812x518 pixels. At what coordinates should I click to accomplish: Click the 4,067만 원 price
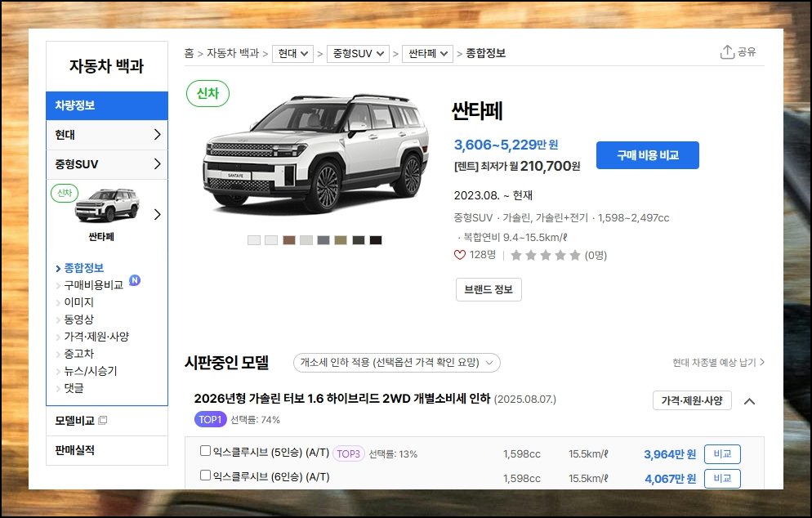[670, 479]
